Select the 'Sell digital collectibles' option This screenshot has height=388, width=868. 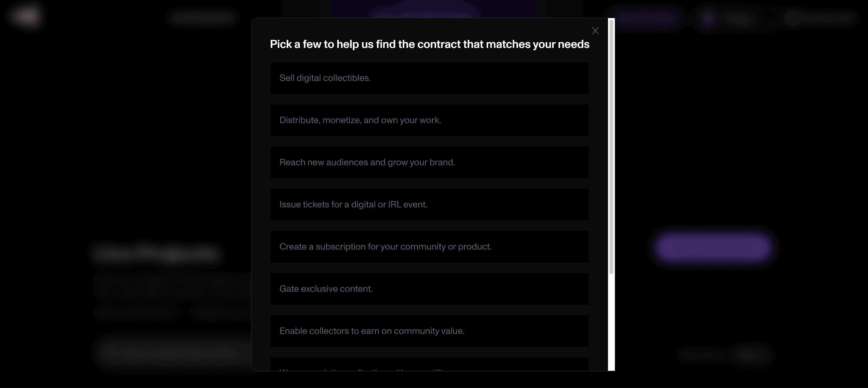point(430,78)
